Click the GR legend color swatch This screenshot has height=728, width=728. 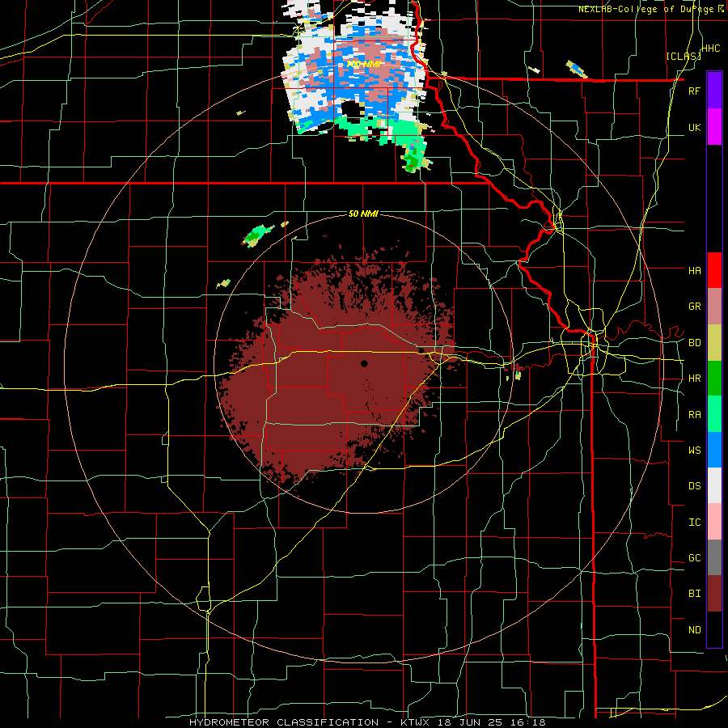point(714,307)
